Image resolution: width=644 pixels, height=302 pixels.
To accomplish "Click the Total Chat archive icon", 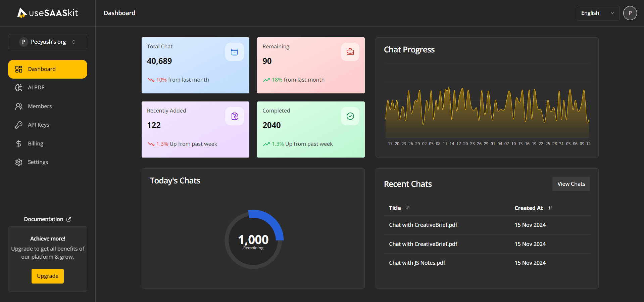I will click(x=234, y=52).
